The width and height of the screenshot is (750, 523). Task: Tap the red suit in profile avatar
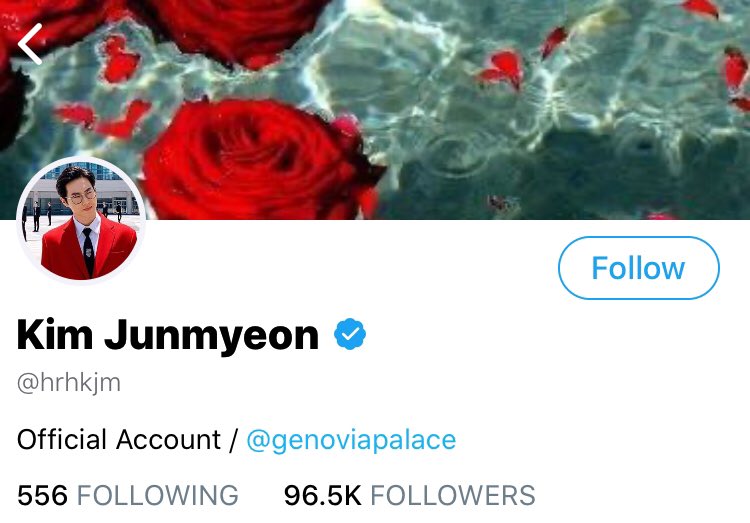(x=88, y=249)
